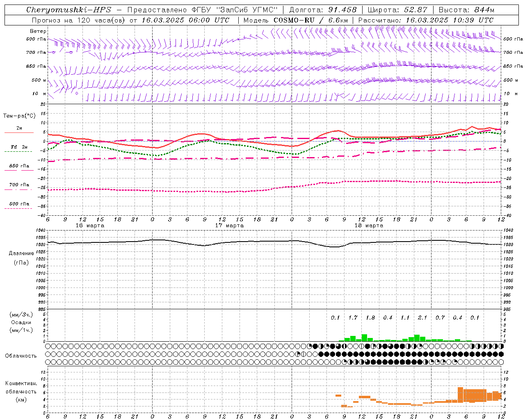525x420 pixels.
Task: Click the Рассчитано 16.03.2025 10:39 UTC timestamp
Action: point(426,20)
